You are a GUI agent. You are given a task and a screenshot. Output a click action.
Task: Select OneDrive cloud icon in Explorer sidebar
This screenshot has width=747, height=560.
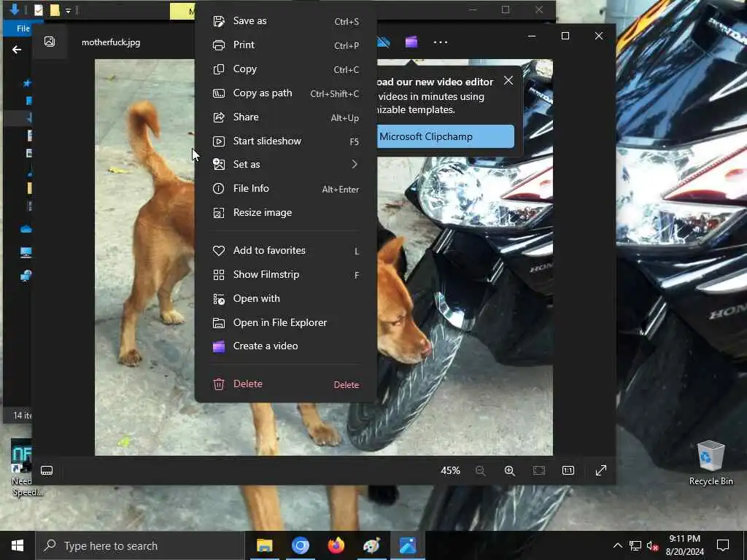click(x=26, y=229)
